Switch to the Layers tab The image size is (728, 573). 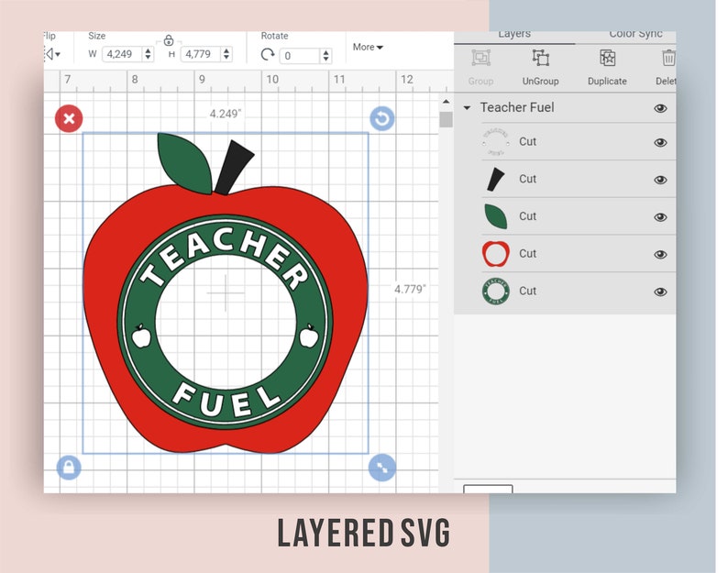[514, 34]
